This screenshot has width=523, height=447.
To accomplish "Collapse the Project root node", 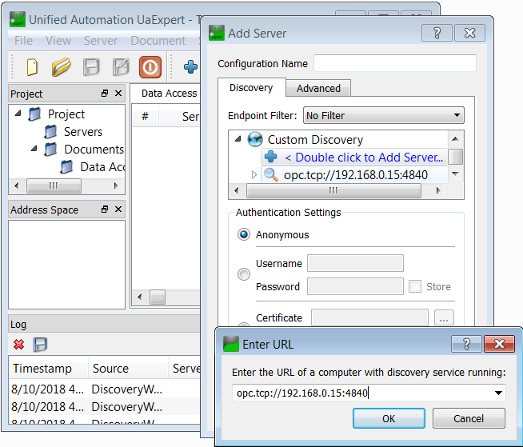I will (18, 114).
